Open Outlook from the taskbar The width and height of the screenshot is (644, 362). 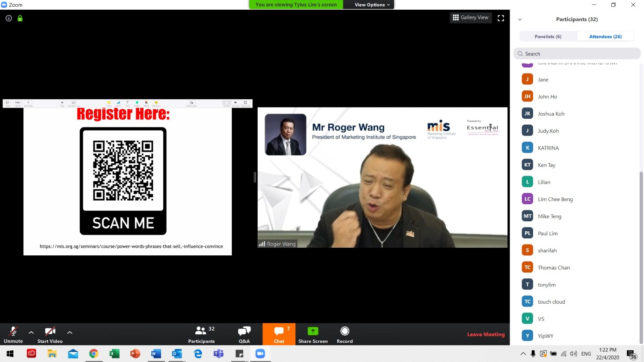click(177, 354)
